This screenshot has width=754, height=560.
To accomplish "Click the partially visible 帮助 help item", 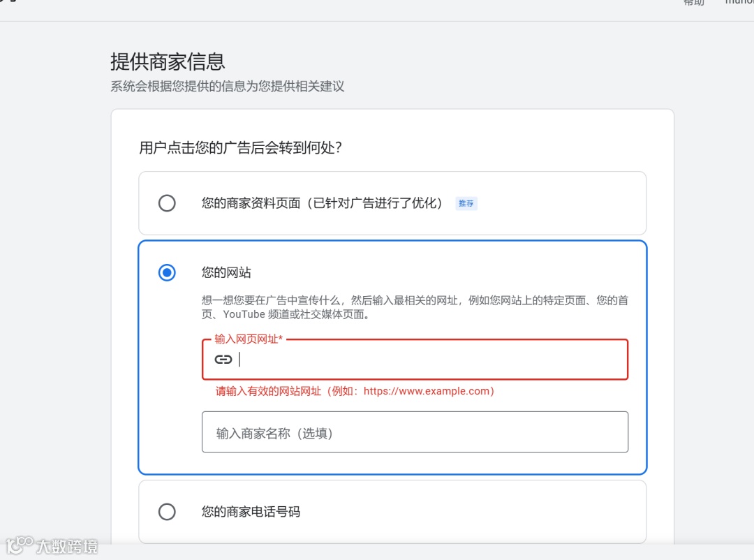I will coord(693,2).
